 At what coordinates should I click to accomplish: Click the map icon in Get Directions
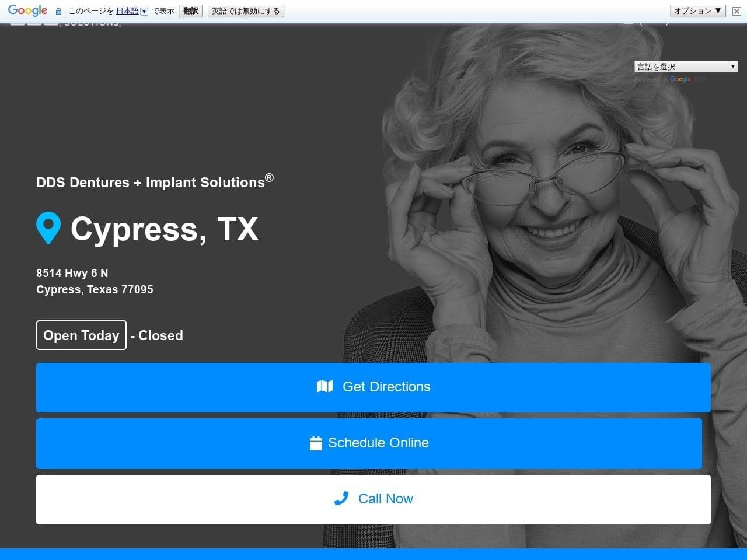pyautogui.click(x=324, y=386)
